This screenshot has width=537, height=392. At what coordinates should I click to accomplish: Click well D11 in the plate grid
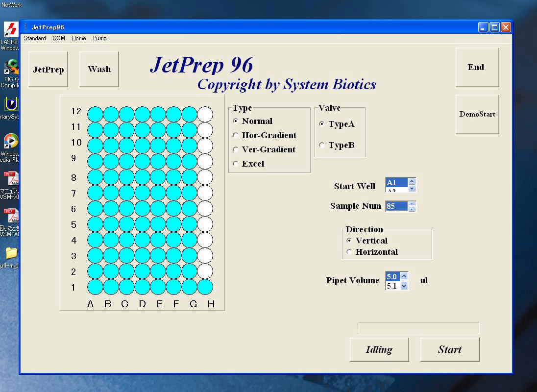coord(142,130)
